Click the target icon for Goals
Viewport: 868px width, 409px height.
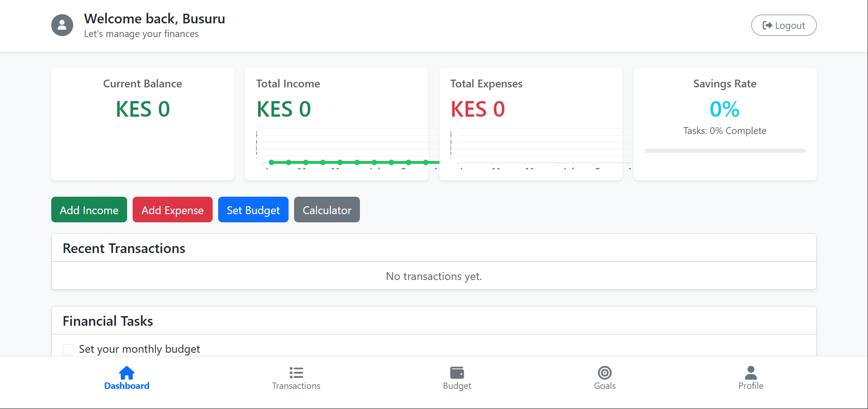coord(605,373)
